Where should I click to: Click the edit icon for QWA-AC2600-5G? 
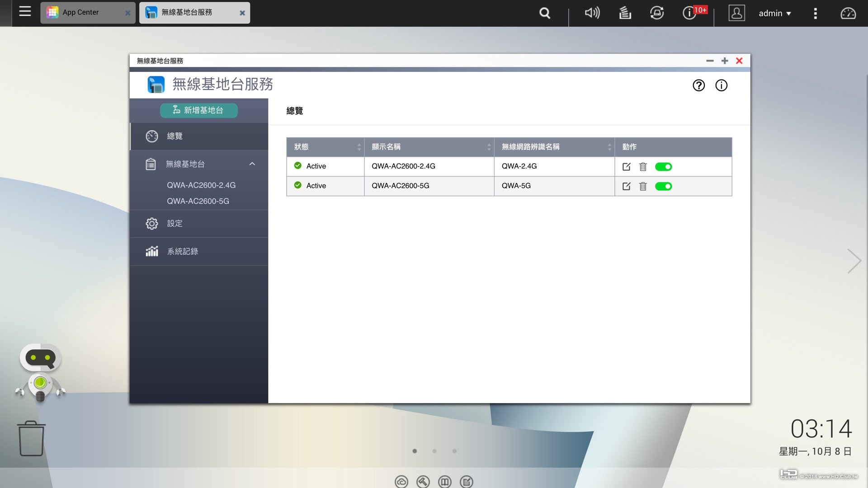(626, 185)
